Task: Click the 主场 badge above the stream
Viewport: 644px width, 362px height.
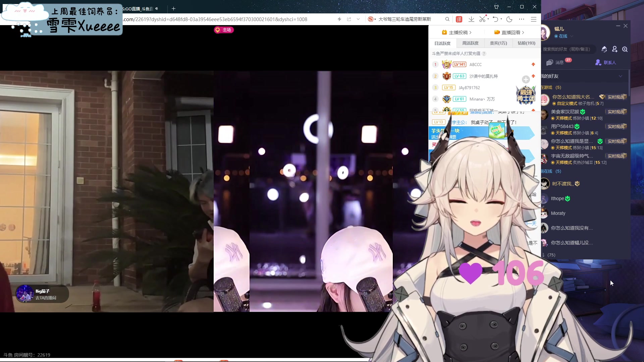Action: click(224, 30)
